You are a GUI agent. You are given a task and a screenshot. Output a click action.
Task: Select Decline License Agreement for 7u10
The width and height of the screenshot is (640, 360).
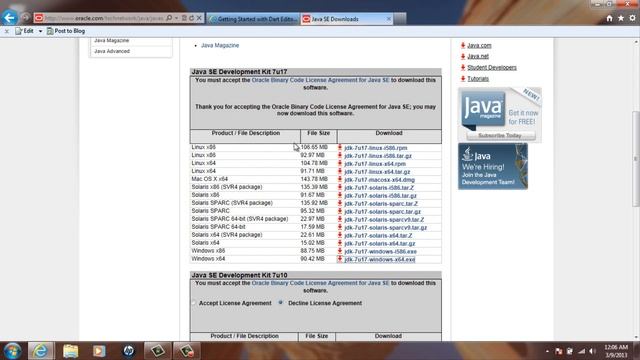[x=281, y=303]
